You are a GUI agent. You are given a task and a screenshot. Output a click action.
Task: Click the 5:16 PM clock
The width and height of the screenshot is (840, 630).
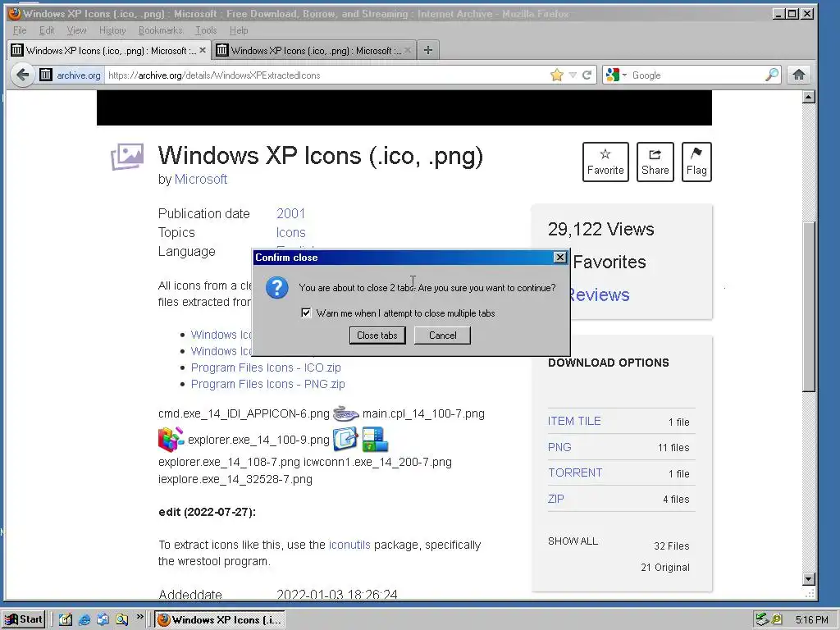click(811, 620)
